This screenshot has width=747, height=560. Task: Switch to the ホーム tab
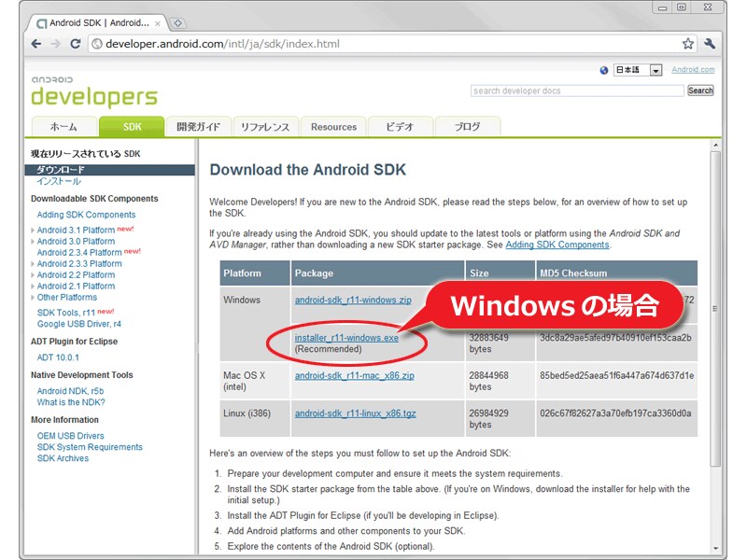63,127
